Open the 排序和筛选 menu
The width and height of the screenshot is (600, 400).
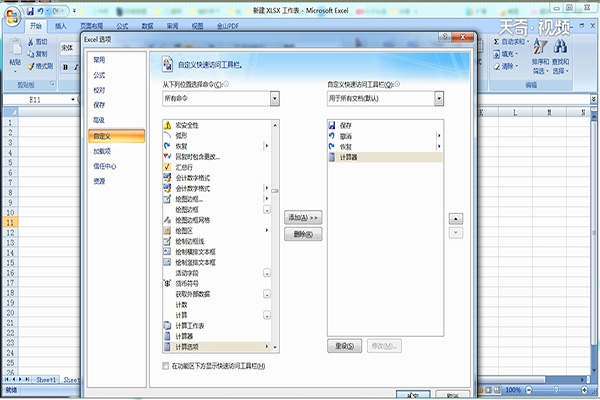click(x=540, y=56)
